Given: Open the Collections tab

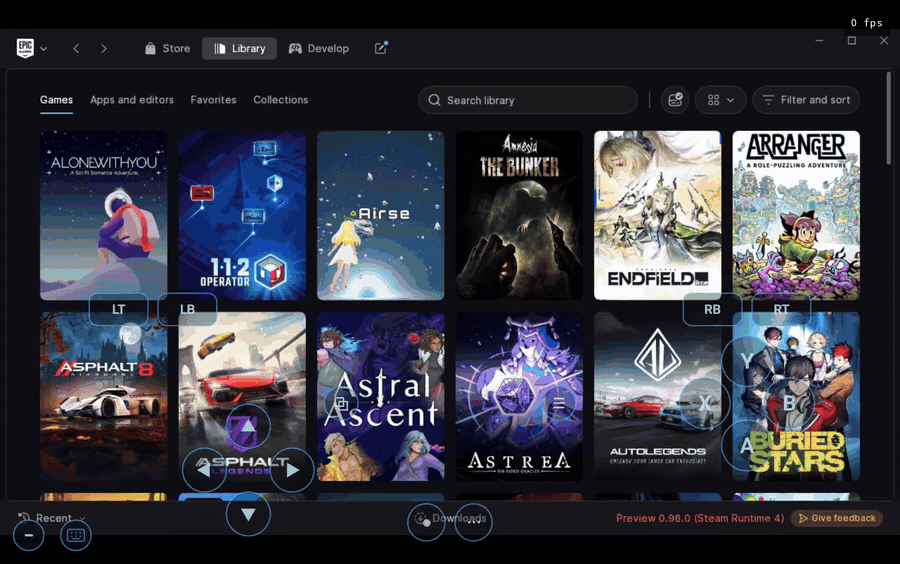Looking at the screenshot, I should pos(281,100).
